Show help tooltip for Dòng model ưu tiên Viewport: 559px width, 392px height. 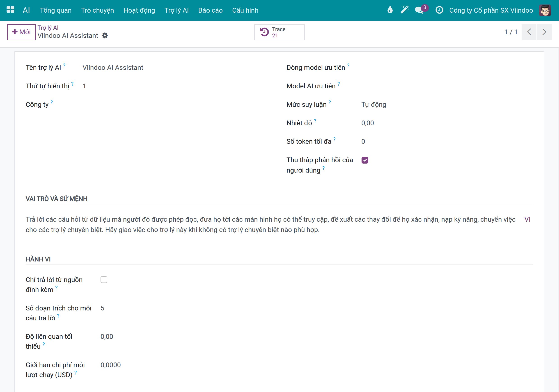tap(348, 65)
